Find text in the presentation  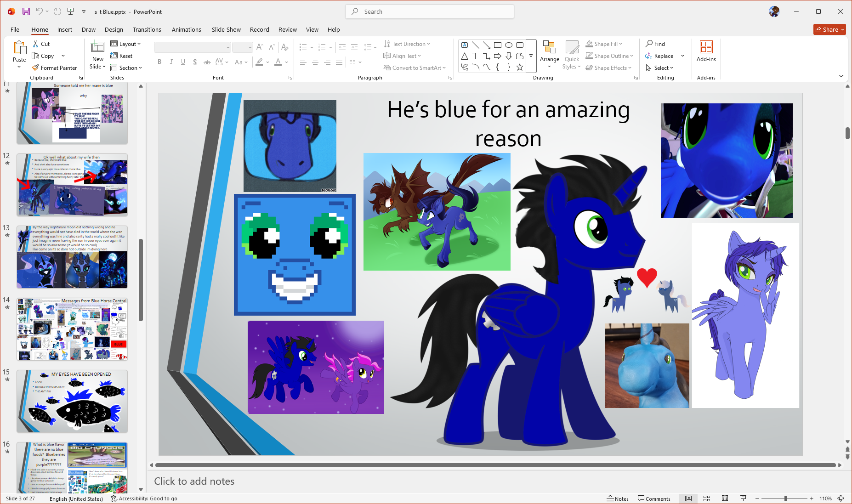[655, 44]
